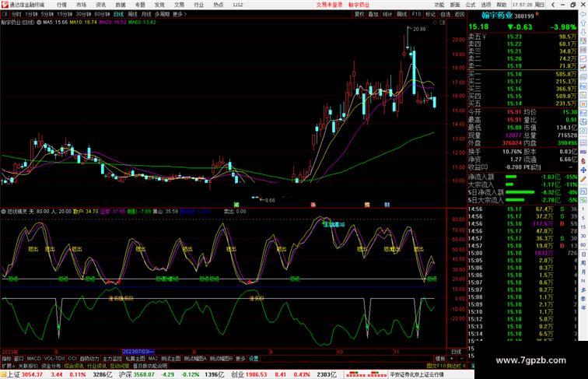Select the VOL-TDX indicator tab

click(x=54, y=359)
